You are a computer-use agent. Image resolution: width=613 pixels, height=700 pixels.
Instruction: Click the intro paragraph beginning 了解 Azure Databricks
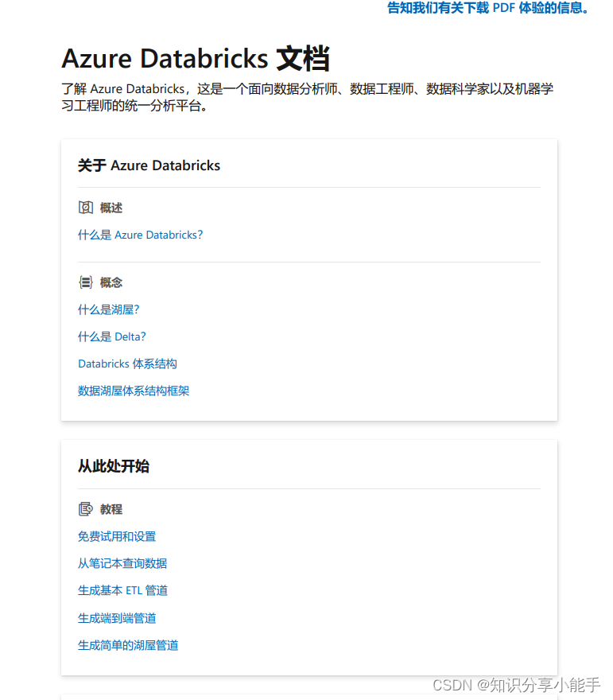pyautogui.click(x=308, y=97)
